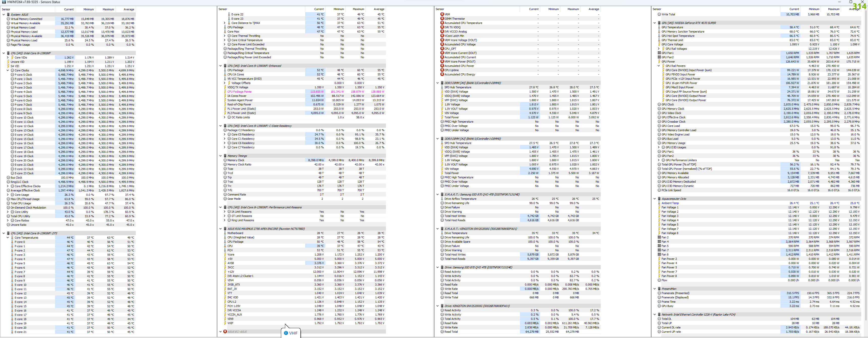Expand the Core VIDs sub-tree

(8, 58)
